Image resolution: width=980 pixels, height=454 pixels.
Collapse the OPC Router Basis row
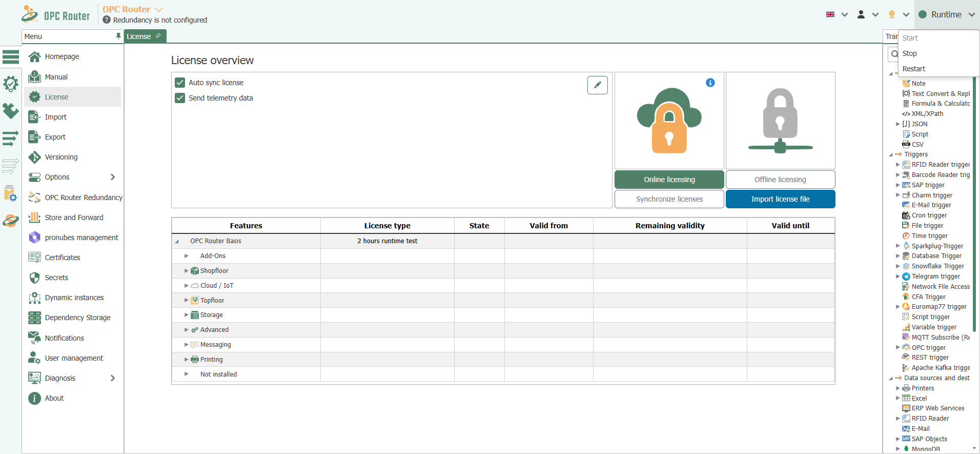click(177, 242)
